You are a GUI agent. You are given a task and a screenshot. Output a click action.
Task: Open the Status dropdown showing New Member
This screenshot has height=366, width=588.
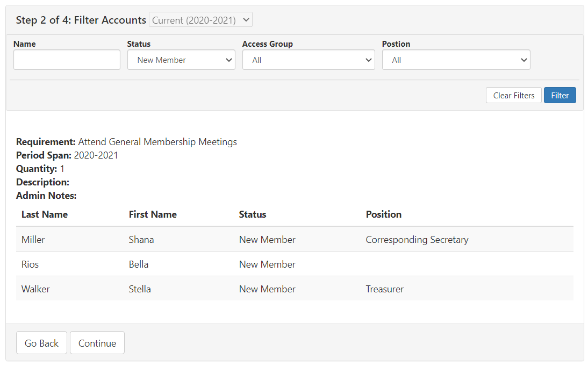[181, 60]
